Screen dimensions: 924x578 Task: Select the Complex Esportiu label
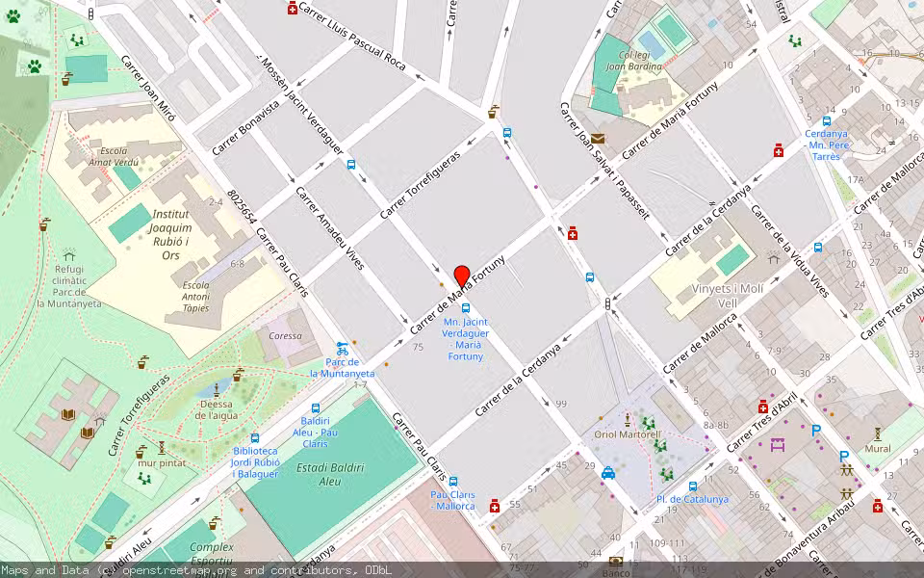click(x=212, y=553)
